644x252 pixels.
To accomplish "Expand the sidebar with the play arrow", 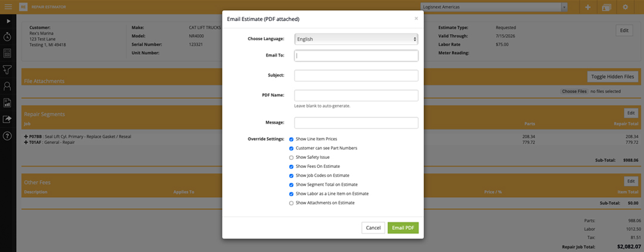I will pyautogui.click(x=8, y=20).
